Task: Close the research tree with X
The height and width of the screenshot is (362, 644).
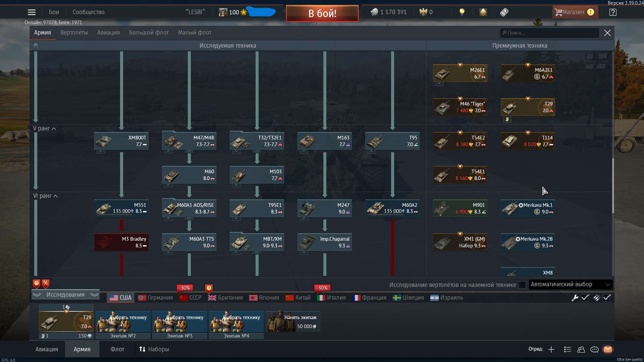Action: pos(607,33)
